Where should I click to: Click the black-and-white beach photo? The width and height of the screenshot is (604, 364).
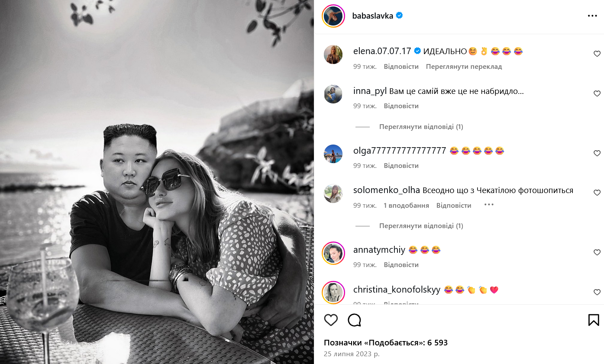pyautogui.click(x=157, y=182)
